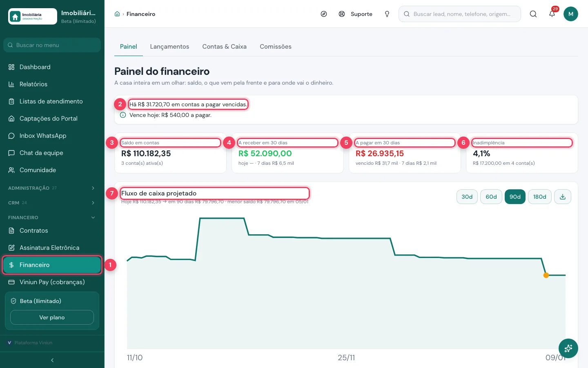Switch to the Painel tab
This screenshot has width=588, height=368.
point(128,47)
